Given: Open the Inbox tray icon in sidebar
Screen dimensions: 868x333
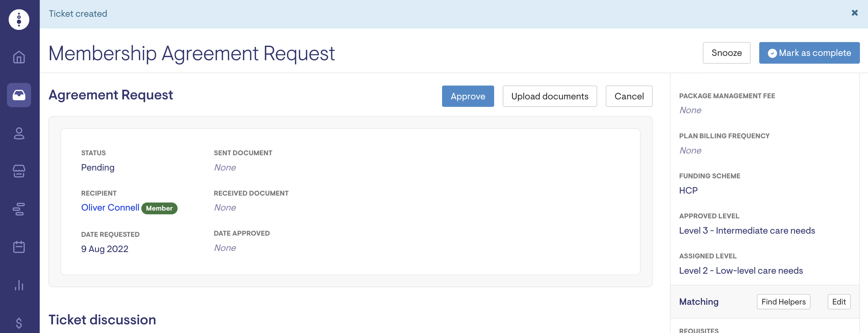Looking at the screenshot, I should coord(19,95).
